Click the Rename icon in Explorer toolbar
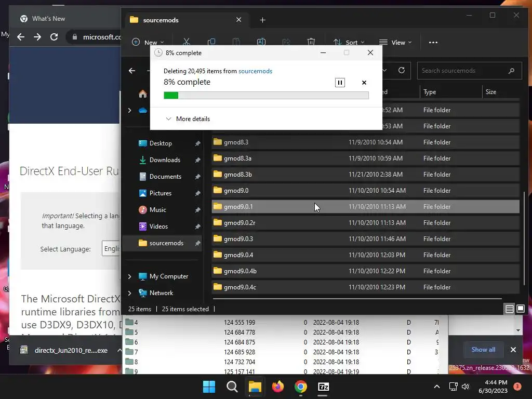 (x=261, y=42)
